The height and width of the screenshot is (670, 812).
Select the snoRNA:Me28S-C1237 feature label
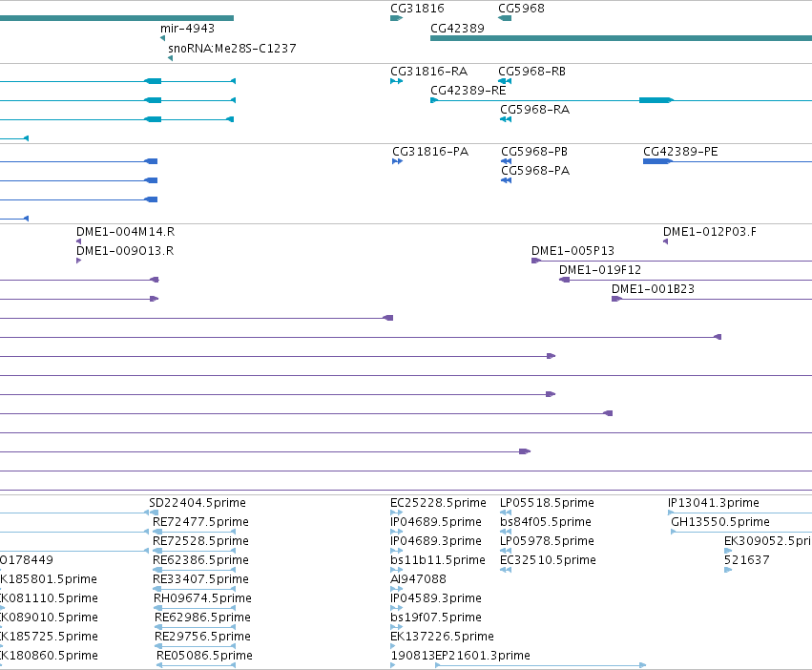click(x=232, y=49)
